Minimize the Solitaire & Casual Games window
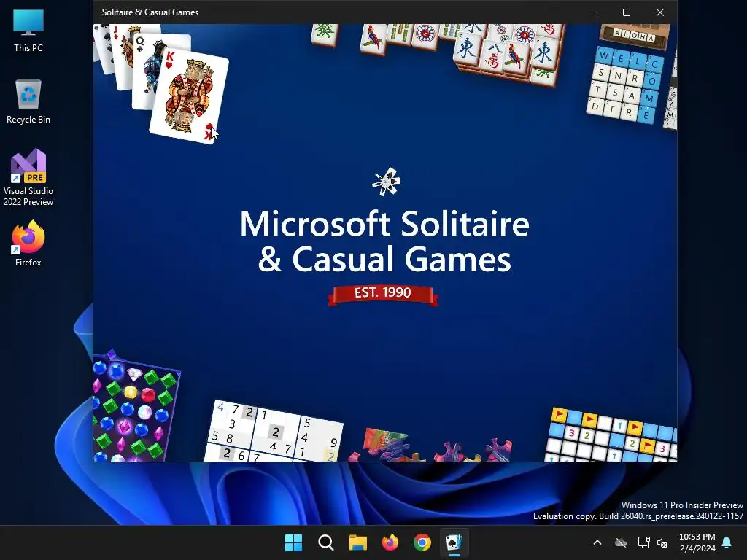The image size is (747, 560). point(593,12)
